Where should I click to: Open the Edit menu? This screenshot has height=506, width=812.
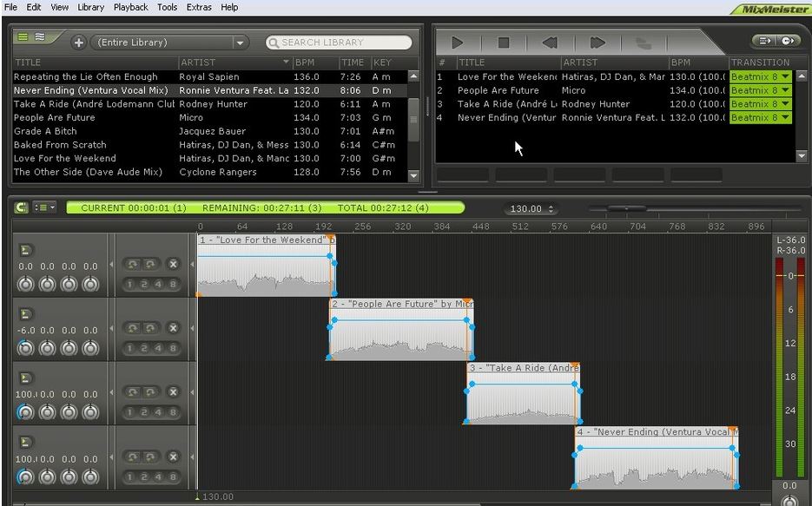pyautogui.click(x=34, y=7)
